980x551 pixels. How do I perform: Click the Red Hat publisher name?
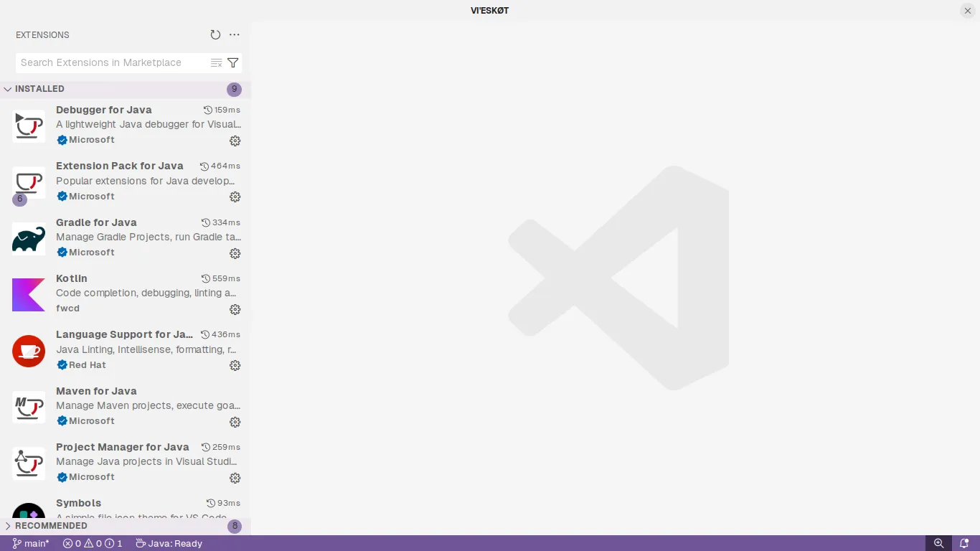click(88, 365)
